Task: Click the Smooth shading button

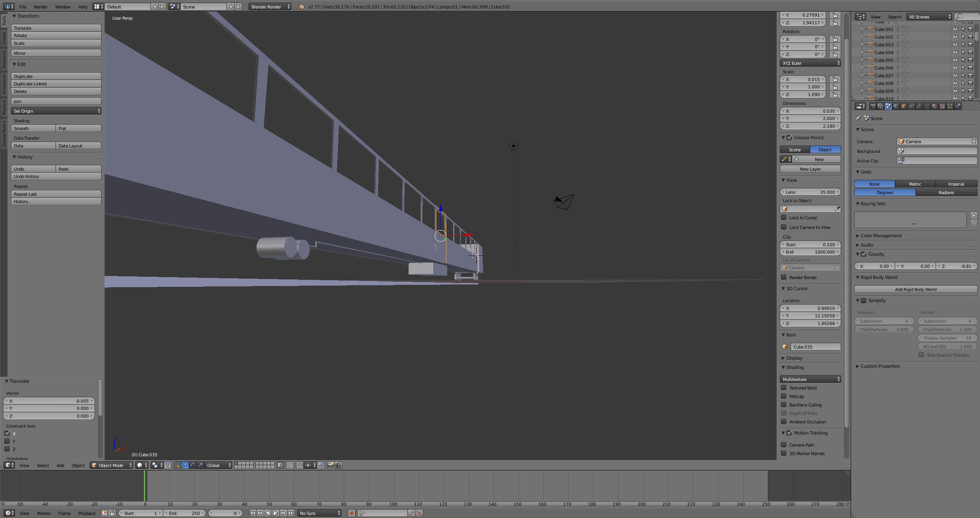Action: tap(33, 129)
